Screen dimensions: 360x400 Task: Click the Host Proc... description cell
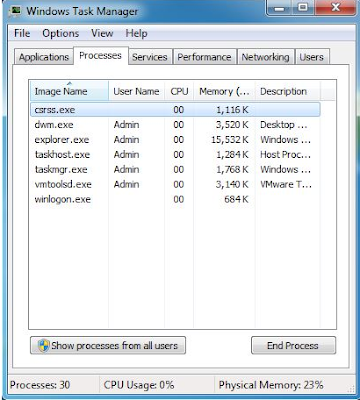285,155
